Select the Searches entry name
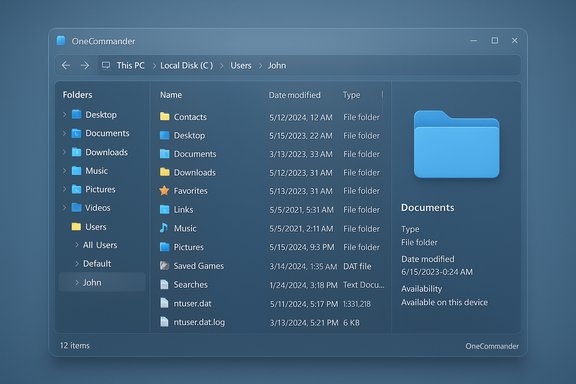The width and height of the screenshot is (576, 384). (191, 284)
